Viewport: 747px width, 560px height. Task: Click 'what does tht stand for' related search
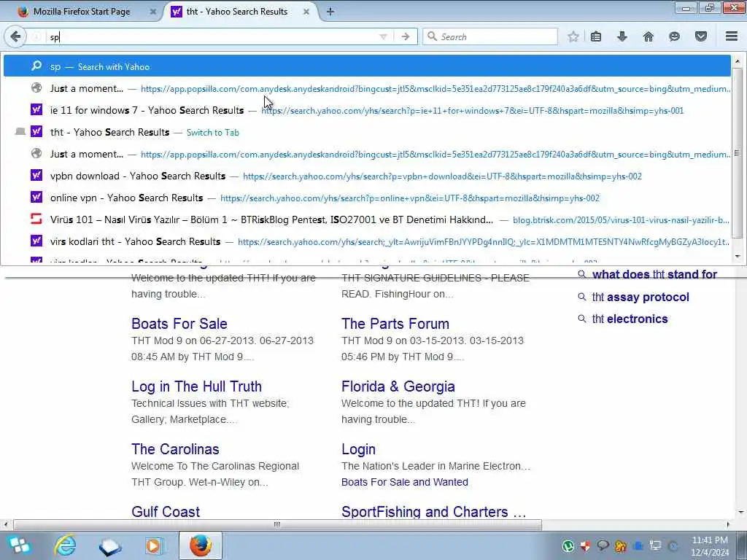point(654,275)
